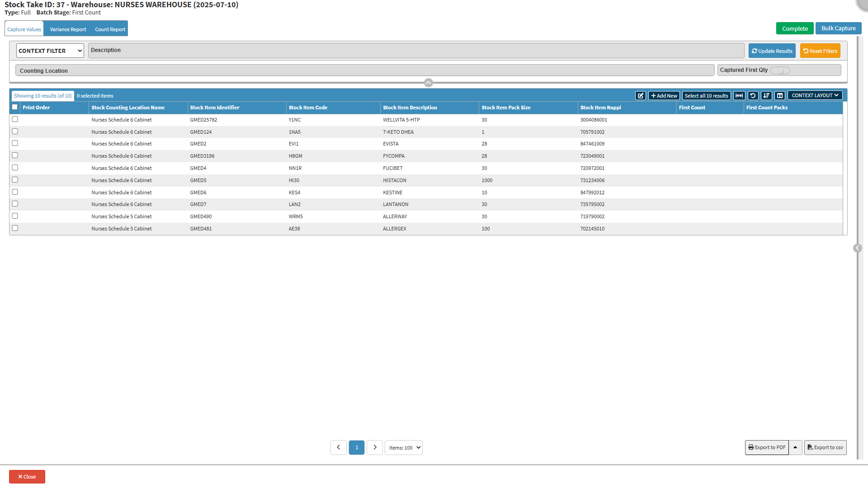Click the fit column widths icon
Viewport: 868px width, 488px height.
coord(739,96)
